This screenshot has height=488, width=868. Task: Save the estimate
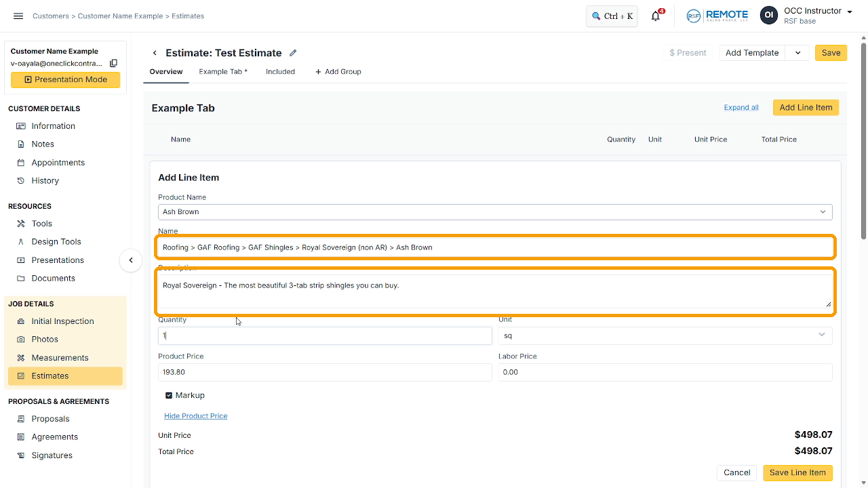pos(831,53)
